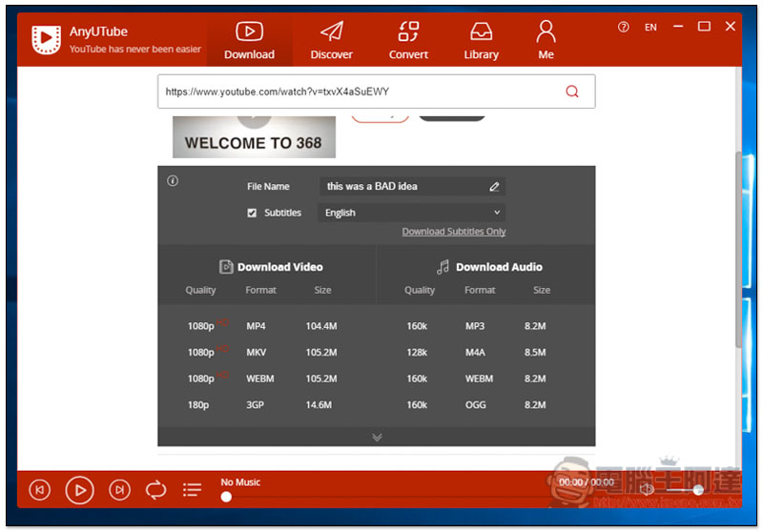Screen dimensions: 763x532
Task: Choose 160k WEBM audio download
Action: point(485,379)
